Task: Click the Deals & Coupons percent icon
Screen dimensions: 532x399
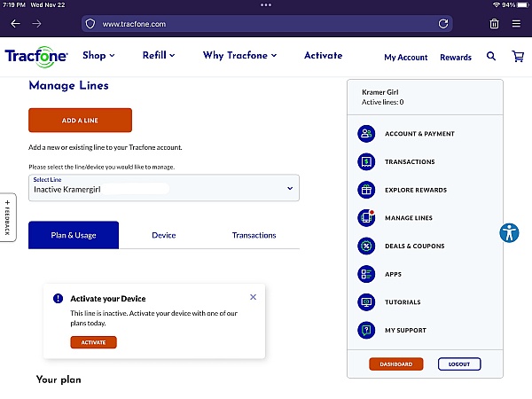Action: point(366,246)
